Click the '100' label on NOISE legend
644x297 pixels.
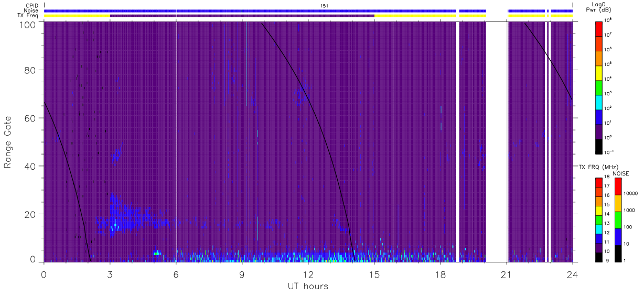coord(629,227)
